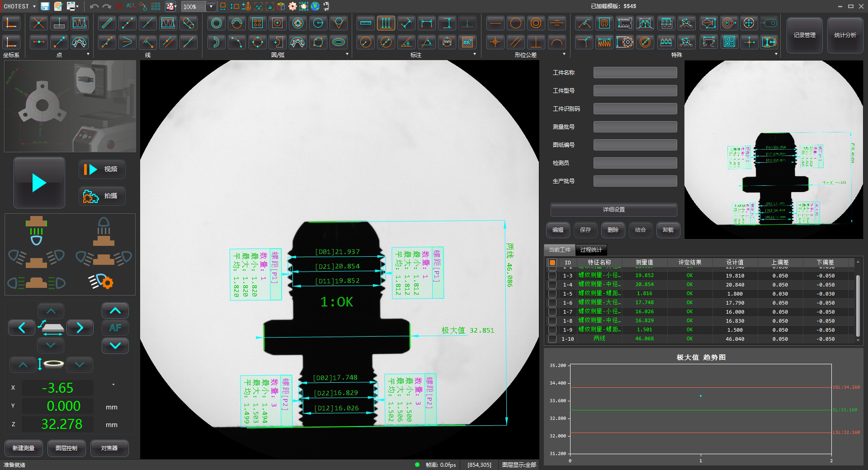Viewport: 868px width, 470px height.
Task: Open the 100% zoom dropdown
Action: (211, 6)
